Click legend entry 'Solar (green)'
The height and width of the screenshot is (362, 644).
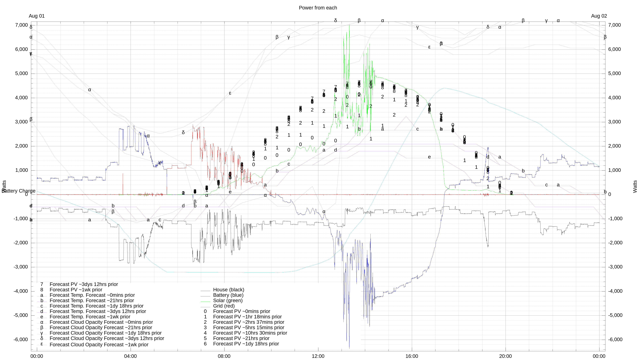click(228, 301)
